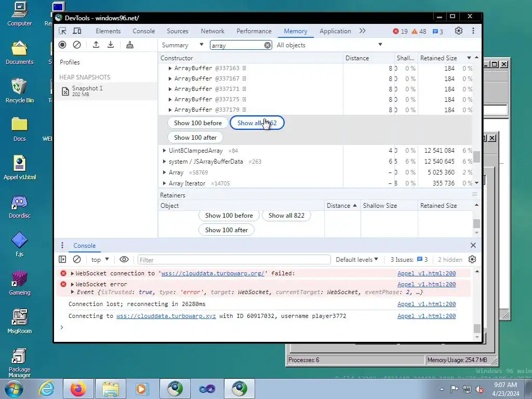Click the 'Show 100 after' constructor button
Viewport: 532px width, 399px height.
195,137
